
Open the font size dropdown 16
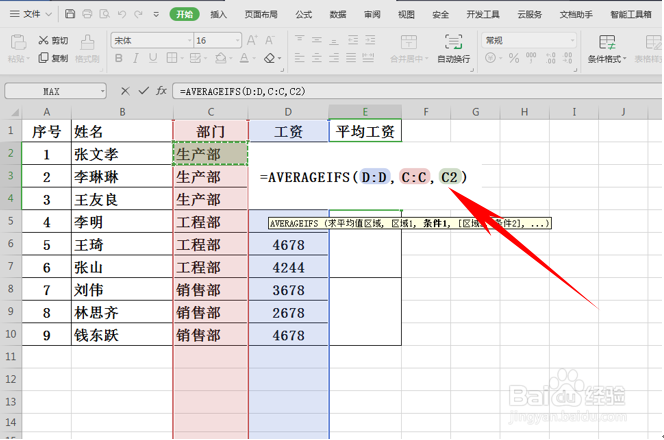tap(238, 41)
